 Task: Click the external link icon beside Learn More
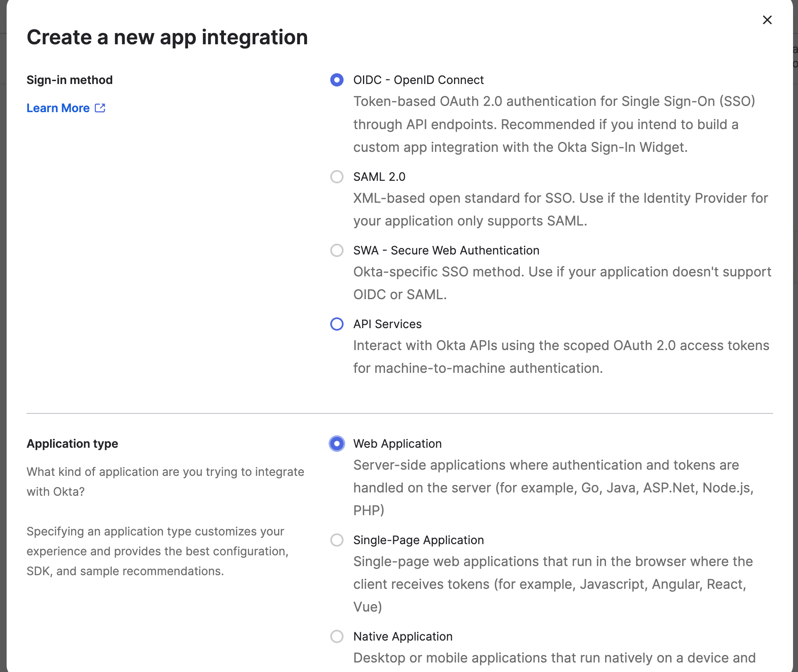[100, 108]
